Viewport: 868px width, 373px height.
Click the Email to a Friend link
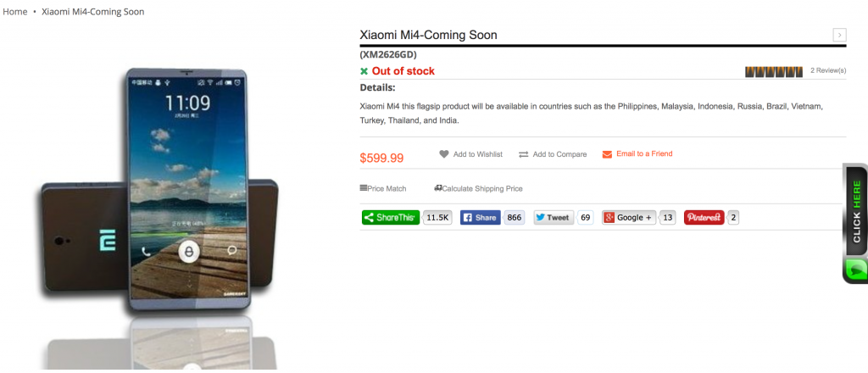click(644, 153)
